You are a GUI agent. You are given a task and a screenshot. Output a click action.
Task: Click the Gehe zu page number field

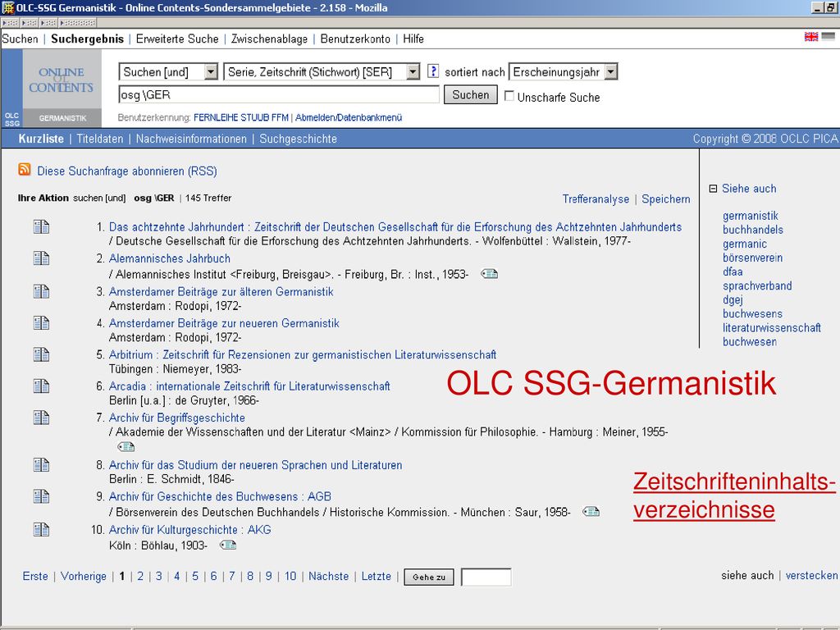[x=486, y=577]
